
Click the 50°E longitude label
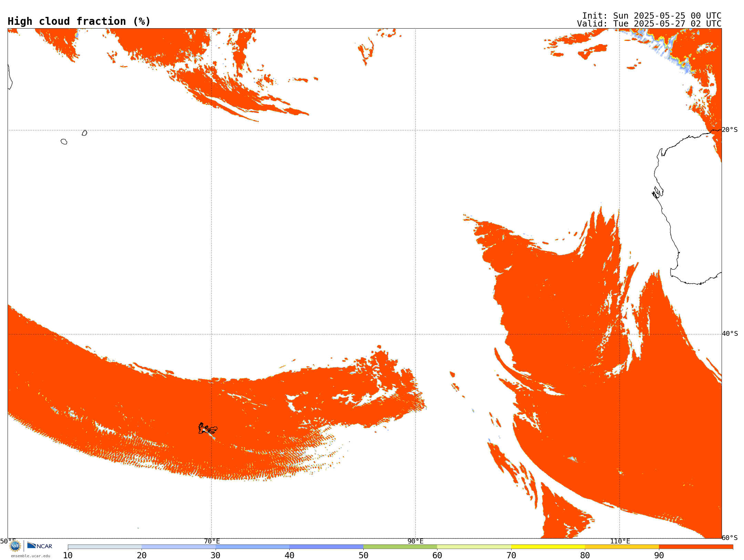8,541
